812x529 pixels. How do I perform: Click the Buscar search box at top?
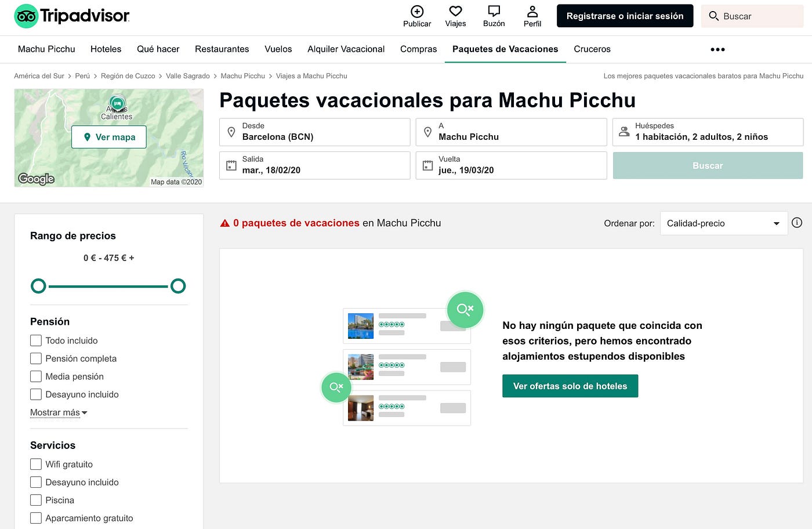[x=752, y=16]
